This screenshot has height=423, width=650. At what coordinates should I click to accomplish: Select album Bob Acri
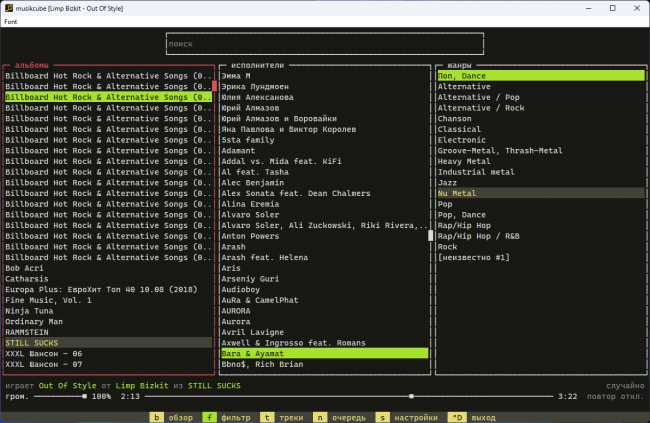click(x=108, y=268)
